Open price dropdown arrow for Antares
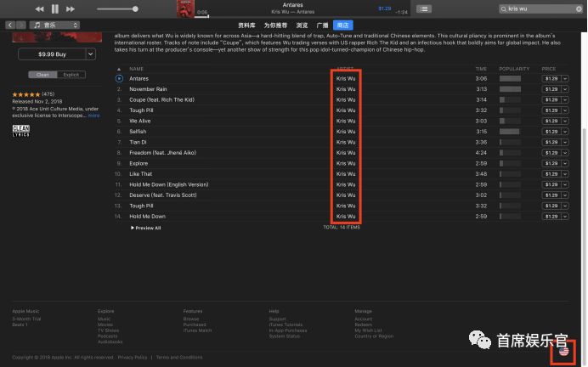588x367 pixels. tap(565, 79)
